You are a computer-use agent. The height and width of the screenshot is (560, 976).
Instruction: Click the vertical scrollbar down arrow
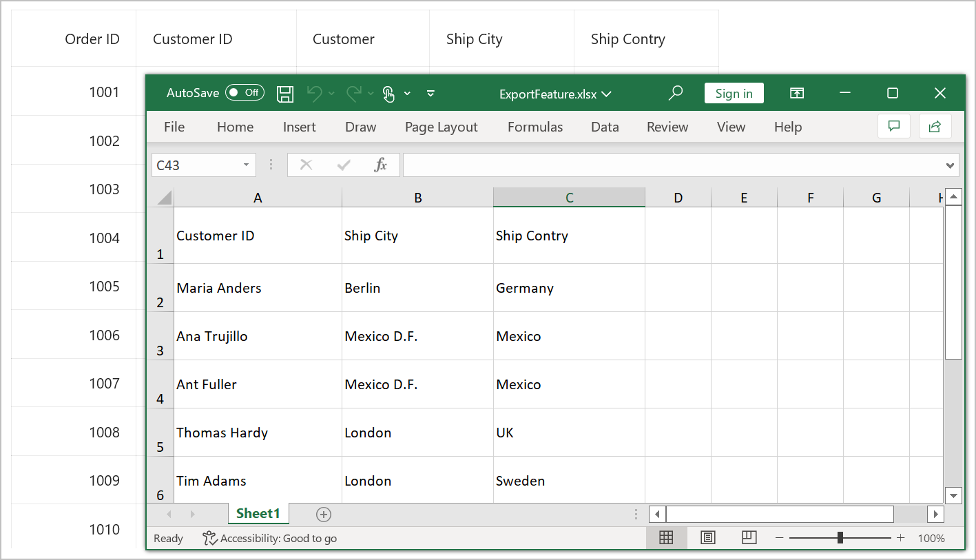953,495
